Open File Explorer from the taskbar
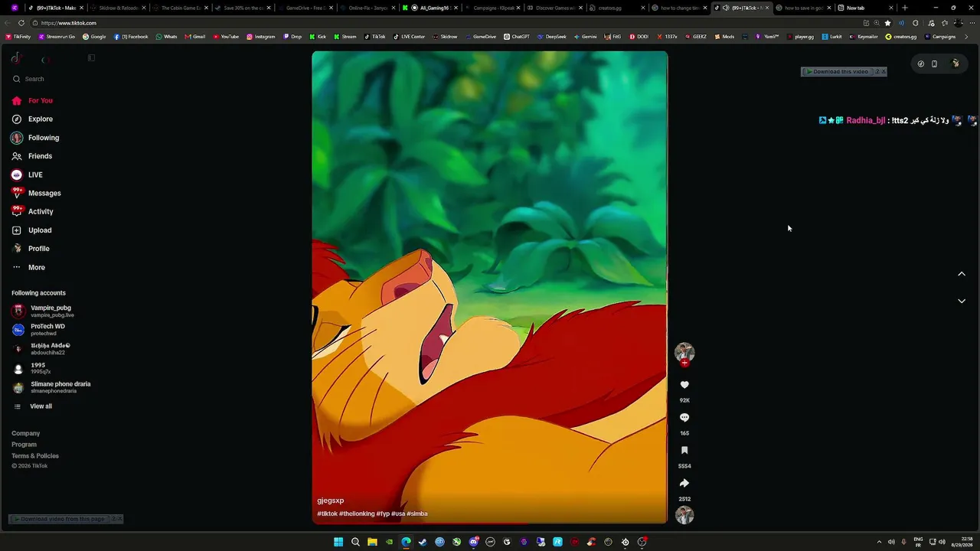Screen dimensions: 980x551 coord(372,542)
